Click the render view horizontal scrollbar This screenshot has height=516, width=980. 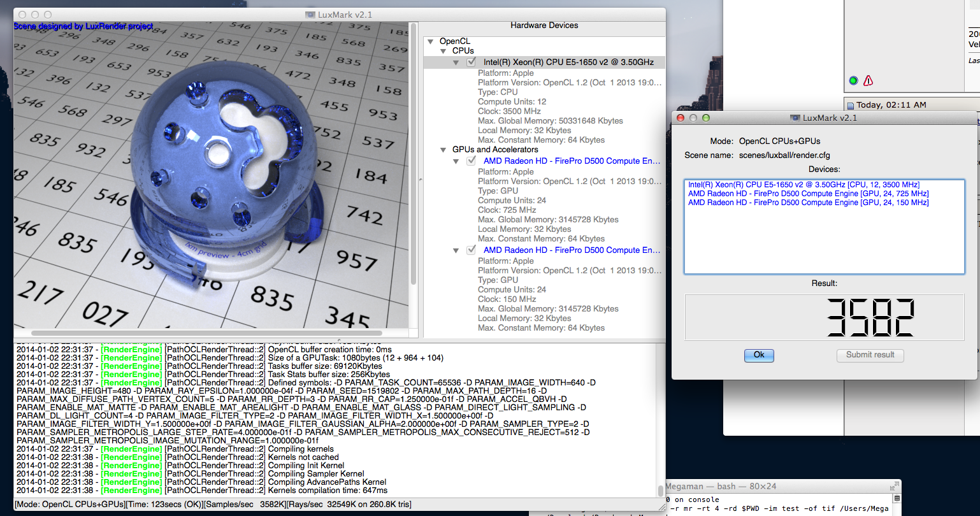pyautogui.click(x=206, y=333)
